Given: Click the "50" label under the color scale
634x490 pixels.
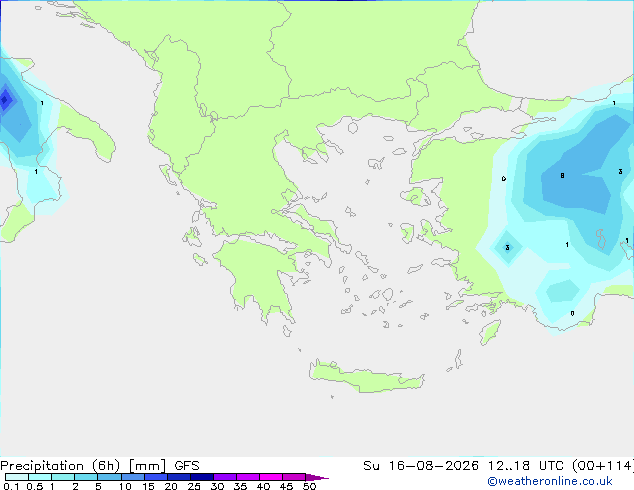Looking at the screenshot, I should (310, 486).
